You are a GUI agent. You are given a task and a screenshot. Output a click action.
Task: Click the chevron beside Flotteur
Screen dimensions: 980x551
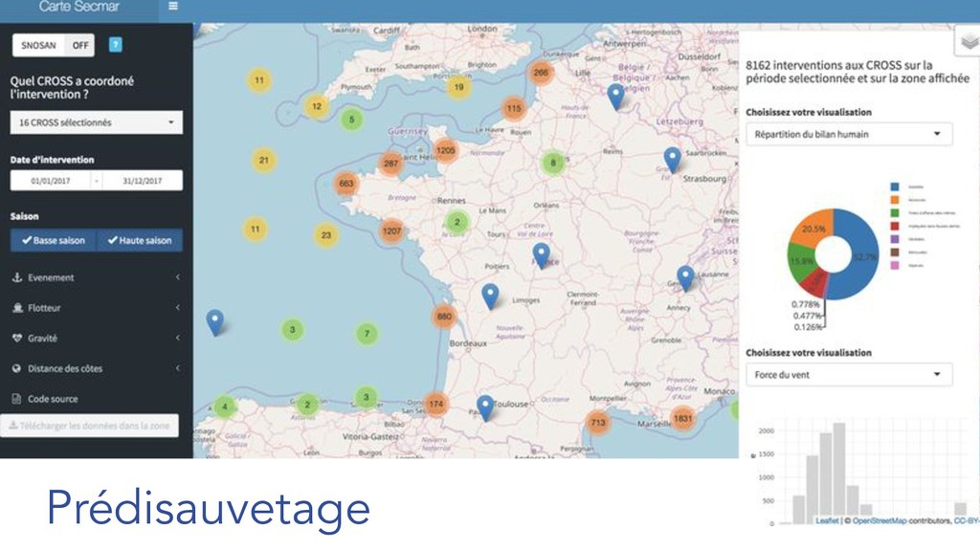pos(178,307)
